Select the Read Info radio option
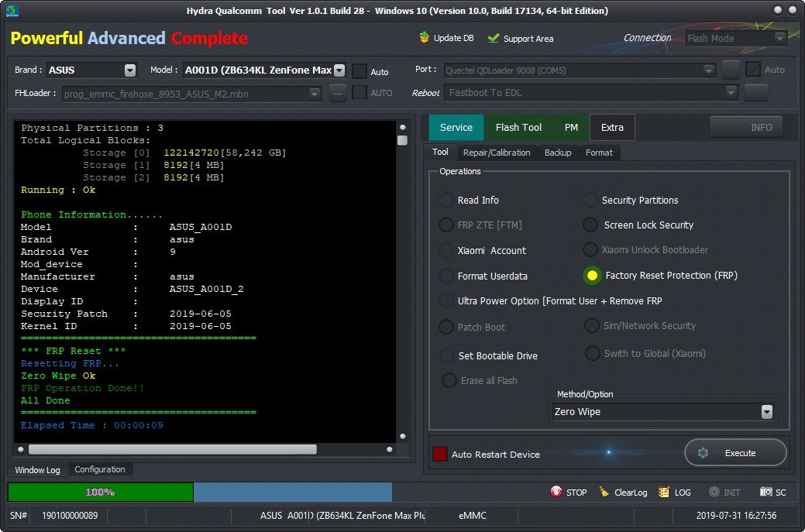 click(x=446, y=200)
